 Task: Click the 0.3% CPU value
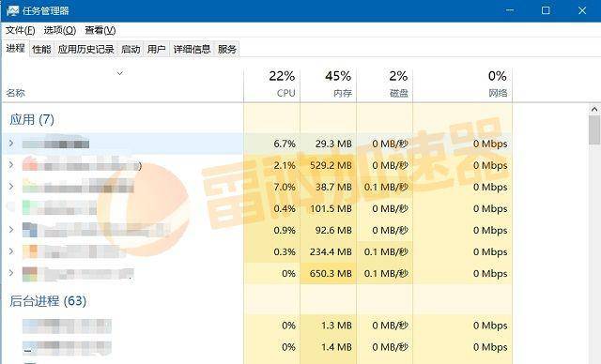click(285, 251)
